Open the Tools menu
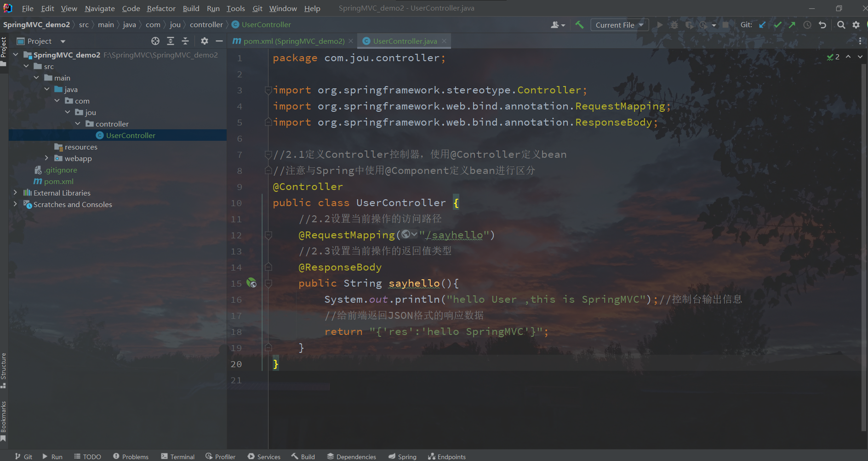The width and height of the screenshot is (868, 461). pyautogui.click(x=235, y=8)
